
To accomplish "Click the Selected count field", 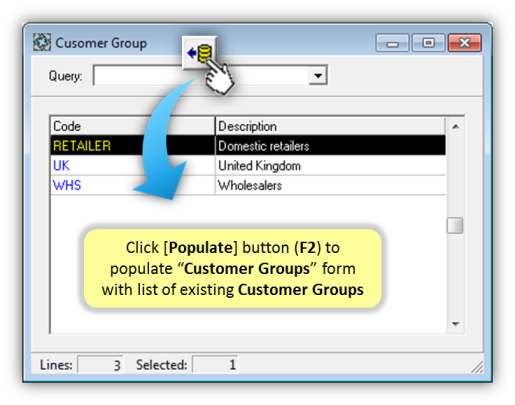I will pos(215,364).
